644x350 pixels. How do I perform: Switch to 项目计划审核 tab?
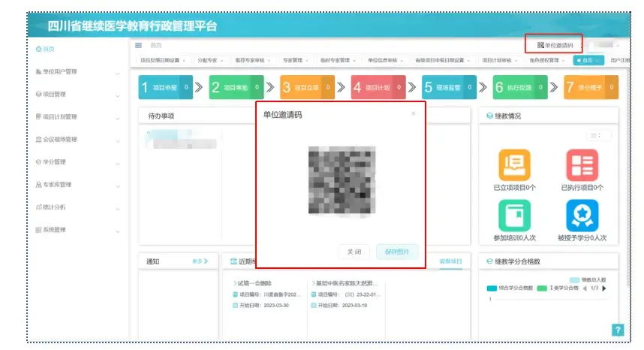click(x=497, y=60)
